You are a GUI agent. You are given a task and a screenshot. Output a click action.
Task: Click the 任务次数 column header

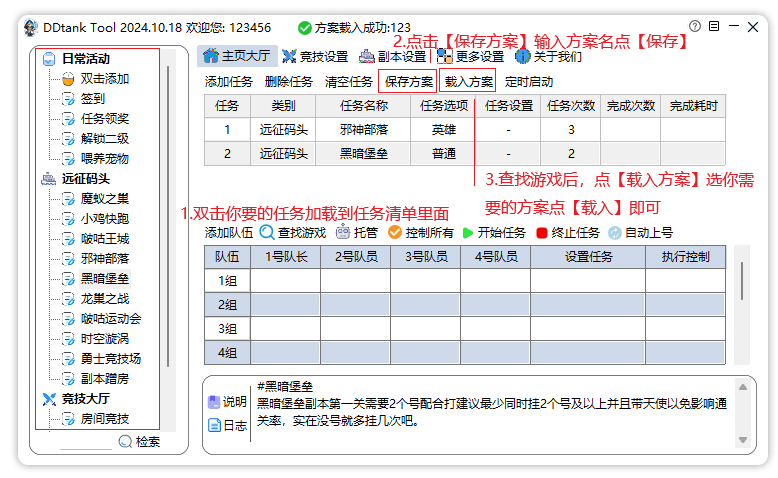click(x=571, y=106)
